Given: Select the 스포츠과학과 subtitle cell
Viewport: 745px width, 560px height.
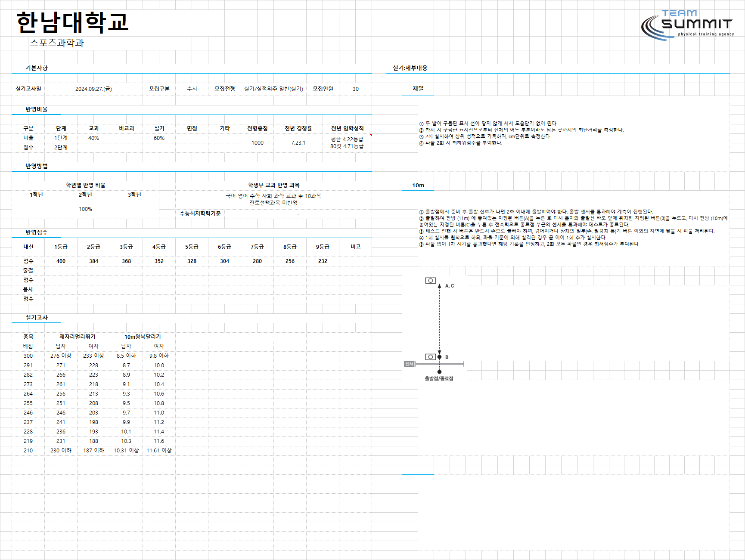Looking at the screenshot, I should pyautogui.click(x=57, y=43).
